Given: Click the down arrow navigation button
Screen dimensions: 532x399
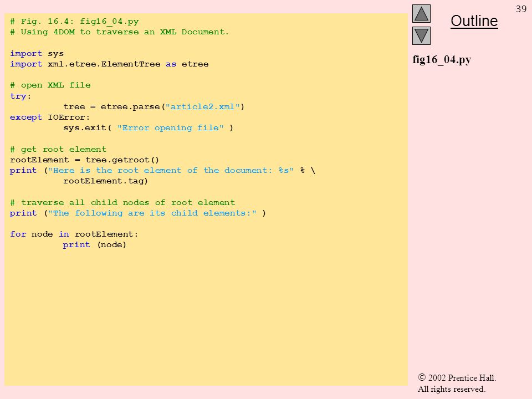Looking at the screenshot, I should [x=421, y=35].
